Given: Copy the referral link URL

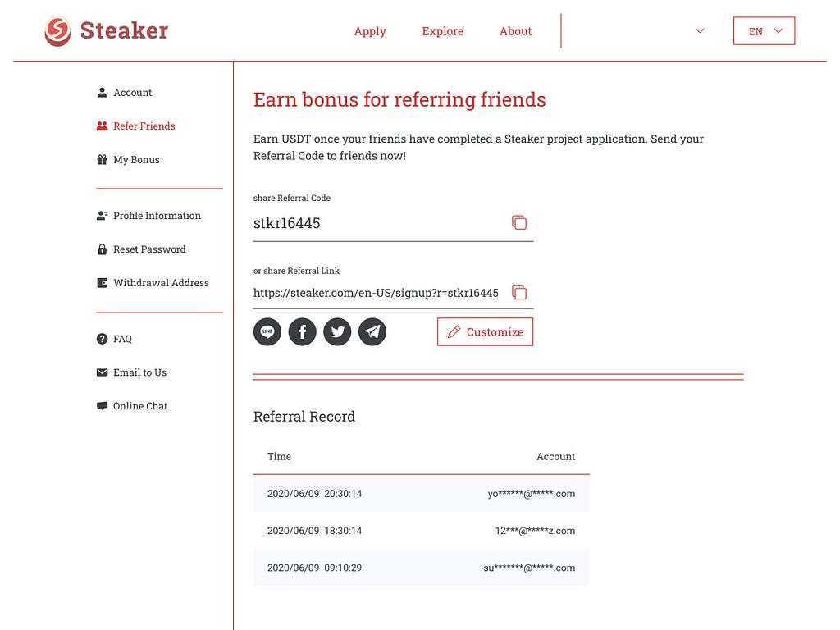Looking at the screenshot, I should click(x=519, y=293).
